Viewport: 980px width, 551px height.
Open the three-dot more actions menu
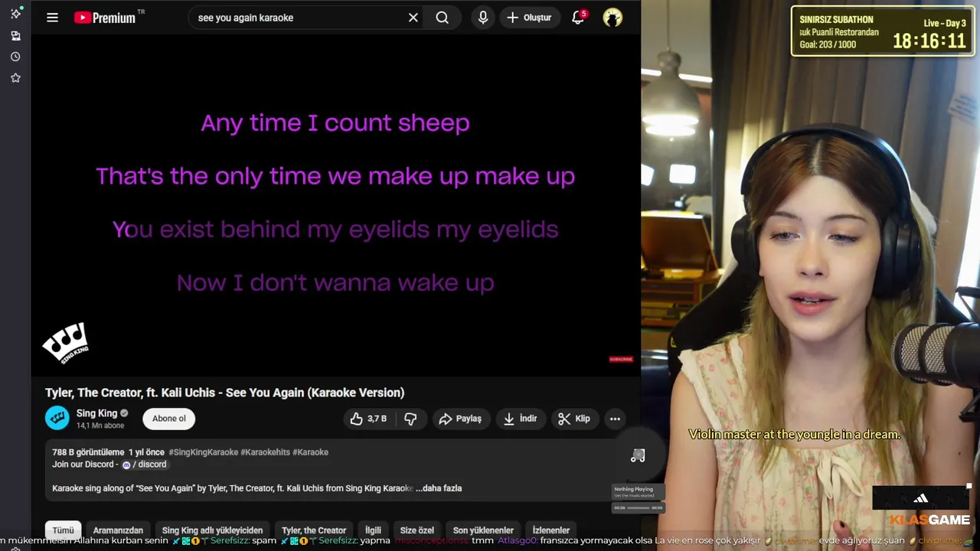(x=615, y=419)
